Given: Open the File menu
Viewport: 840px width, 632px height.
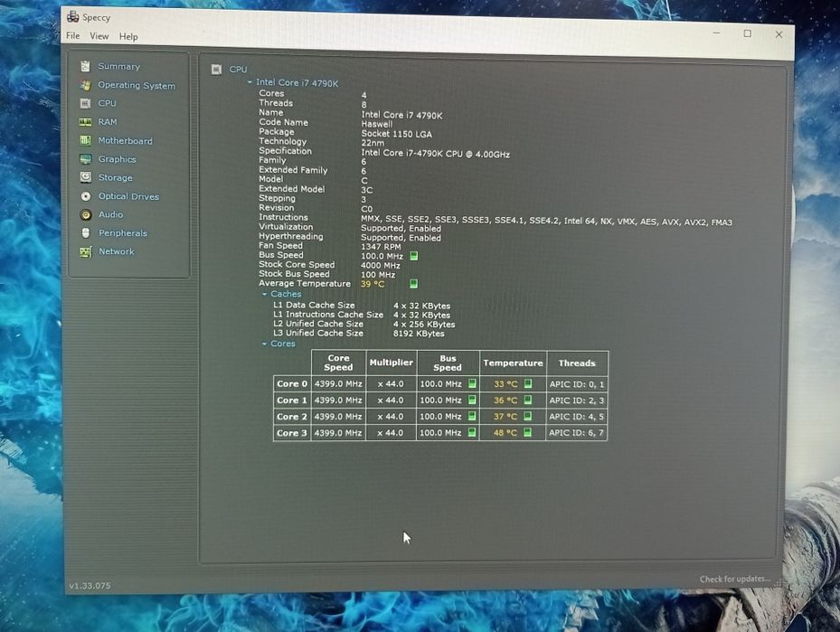Looking at the screenshot, I should tap(73, 35).
